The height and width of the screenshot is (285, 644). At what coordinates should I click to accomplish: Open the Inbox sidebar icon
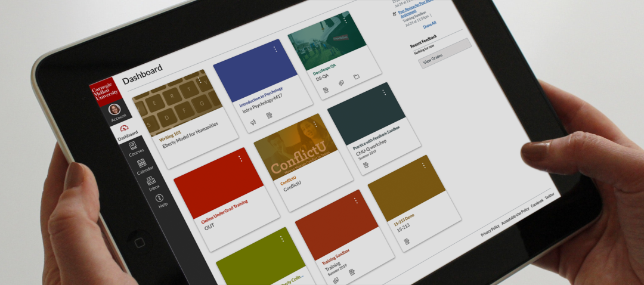coord(151,180)
